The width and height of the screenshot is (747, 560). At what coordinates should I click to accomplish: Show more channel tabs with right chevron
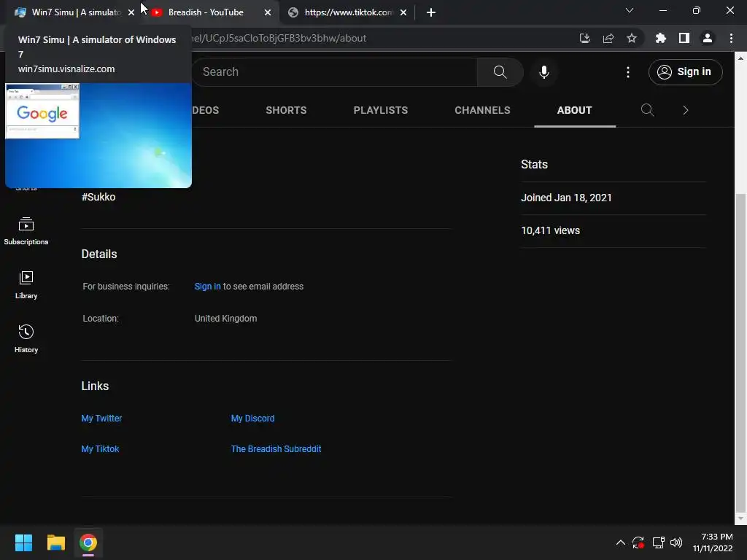[x=686, y=110]
